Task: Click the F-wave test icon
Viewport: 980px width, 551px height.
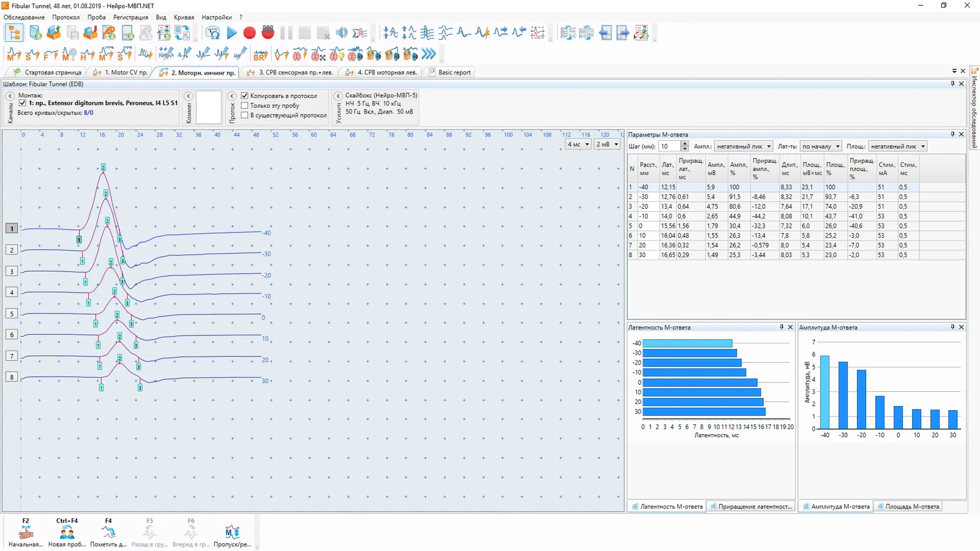Action: (51, 54)
